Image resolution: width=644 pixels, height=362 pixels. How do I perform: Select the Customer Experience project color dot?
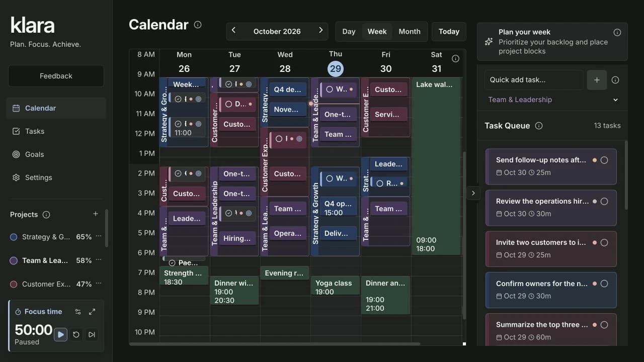[x=14, y=284]
